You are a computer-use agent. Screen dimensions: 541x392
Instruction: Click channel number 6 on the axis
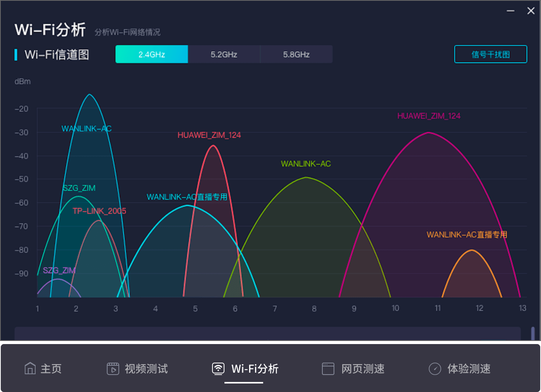click(x=235, y=308)
